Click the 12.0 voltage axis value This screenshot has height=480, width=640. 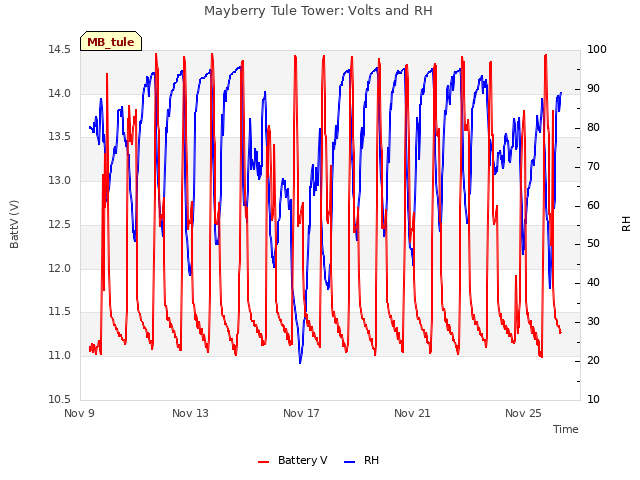click(59, 268)
